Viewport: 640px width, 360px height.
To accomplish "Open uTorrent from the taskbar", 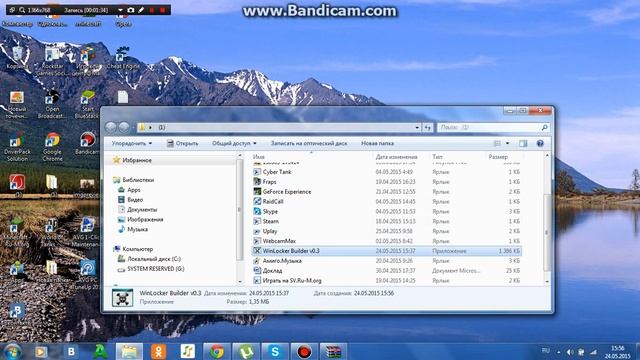I will 246,351.
